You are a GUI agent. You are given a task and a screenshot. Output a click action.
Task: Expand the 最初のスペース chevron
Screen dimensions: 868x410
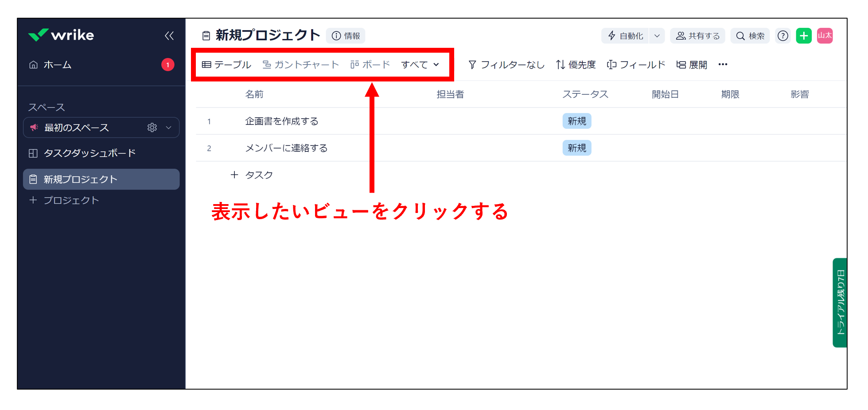coord(168,128)
